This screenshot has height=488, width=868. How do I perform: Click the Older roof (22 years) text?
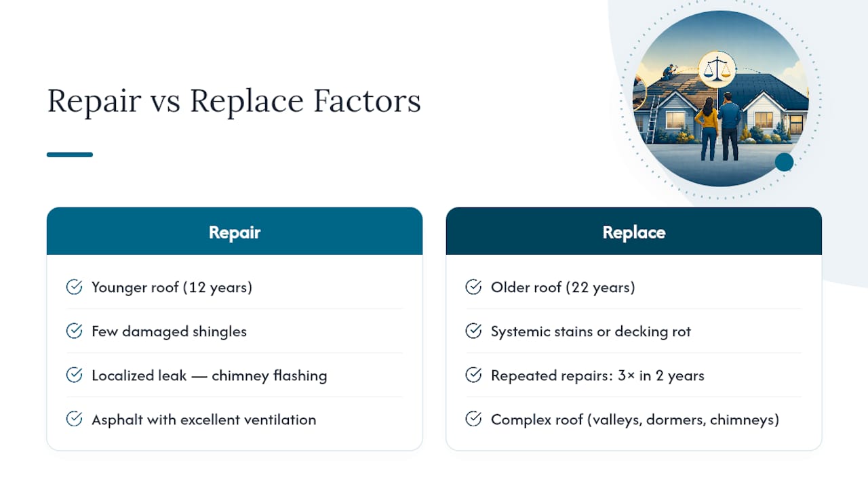(563, 287)
